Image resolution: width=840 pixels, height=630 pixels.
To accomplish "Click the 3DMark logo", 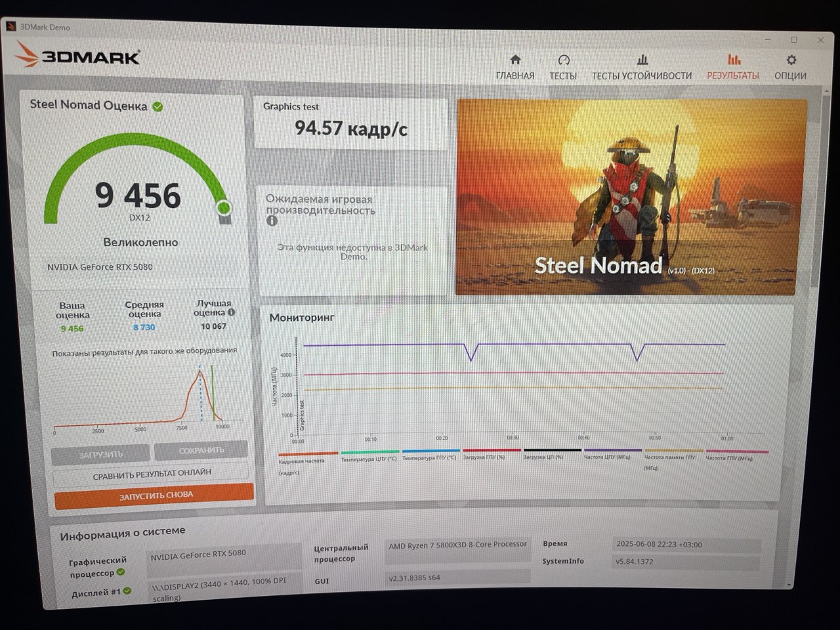I will pos(77,55).
